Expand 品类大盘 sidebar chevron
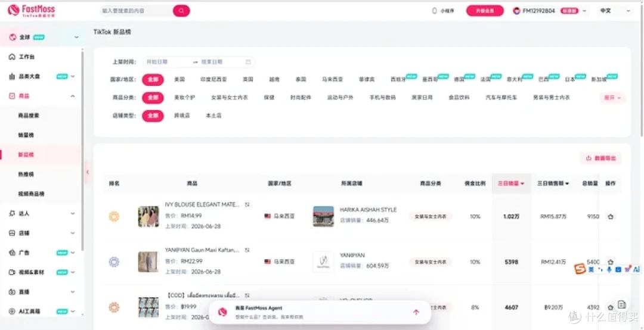This screenshot has height=330, width=644. (73, 76)
